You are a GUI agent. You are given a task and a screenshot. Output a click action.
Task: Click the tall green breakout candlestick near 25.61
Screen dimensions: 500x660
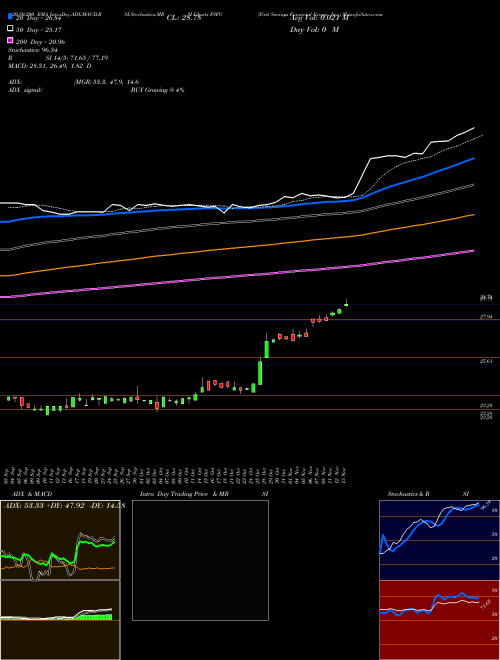click(x=261, y=372)
